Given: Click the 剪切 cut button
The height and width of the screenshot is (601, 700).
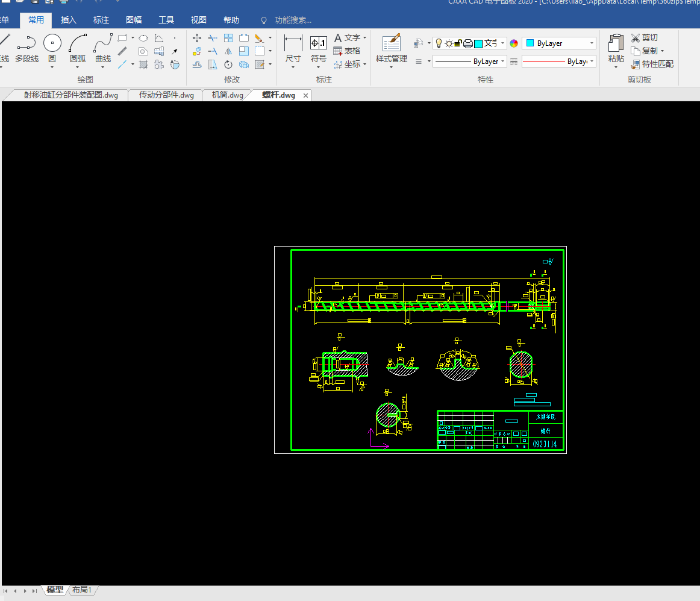Looking at the screenshot, I should pos(644,38).
